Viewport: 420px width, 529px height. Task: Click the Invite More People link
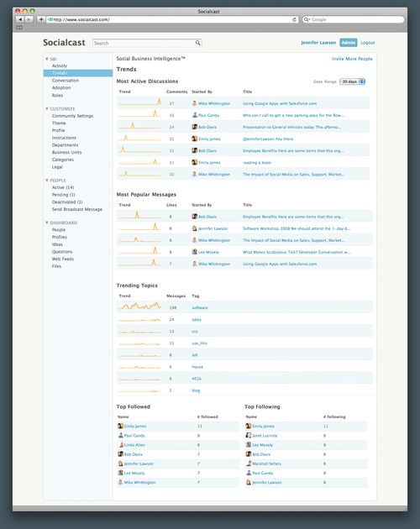click(352, 59)
